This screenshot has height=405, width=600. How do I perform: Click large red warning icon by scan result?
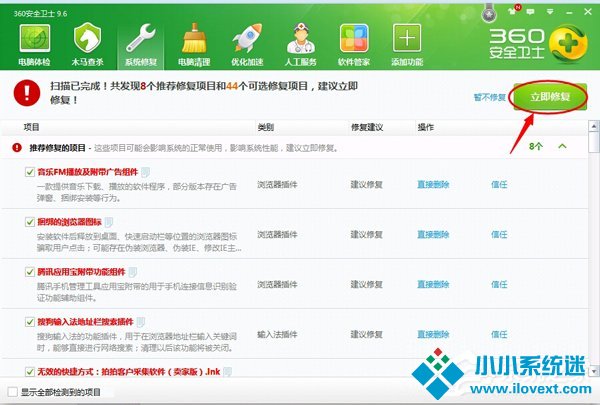[27, 93]
